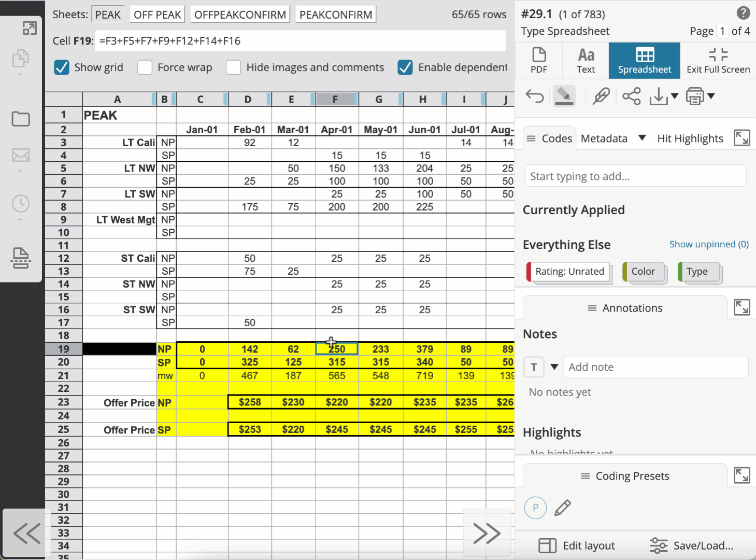Screen dimensions: 756x560
Task: Click the envelope icon in left sidebar
Action: tap(21, 155)
